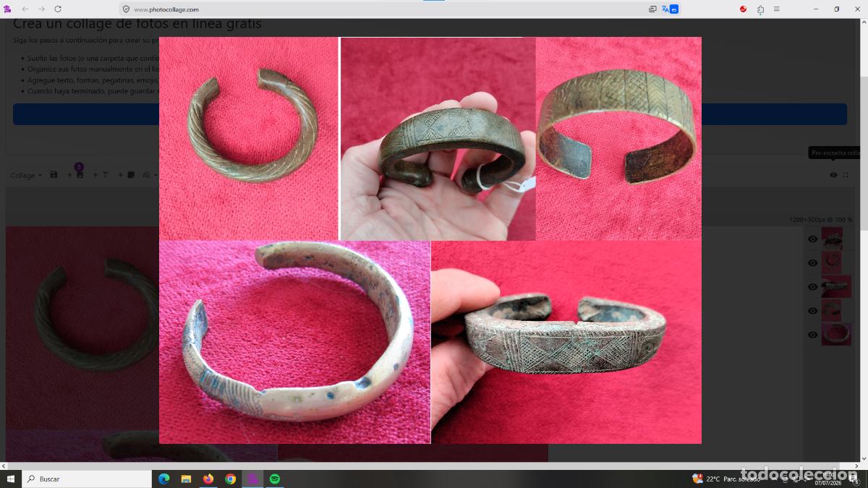The image size is (868, 488).
Task: Open Firefox from the taskbar
Action: click(208, 479)
